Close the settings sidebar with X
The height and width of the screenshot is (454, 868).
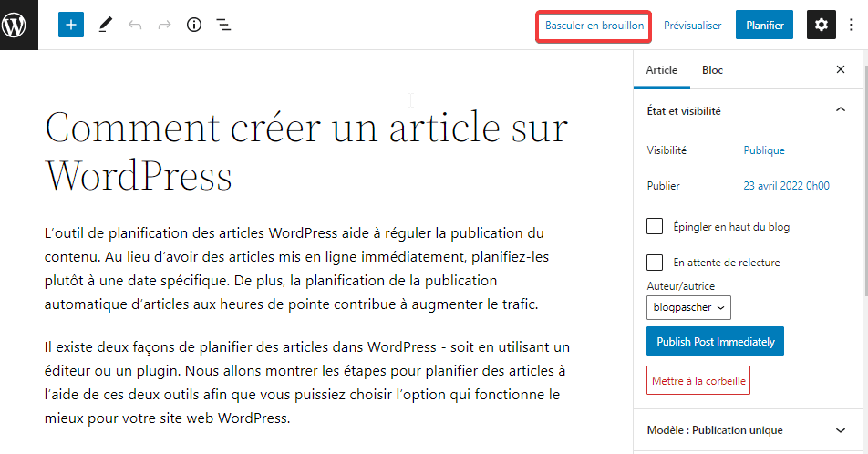[841, 69]
